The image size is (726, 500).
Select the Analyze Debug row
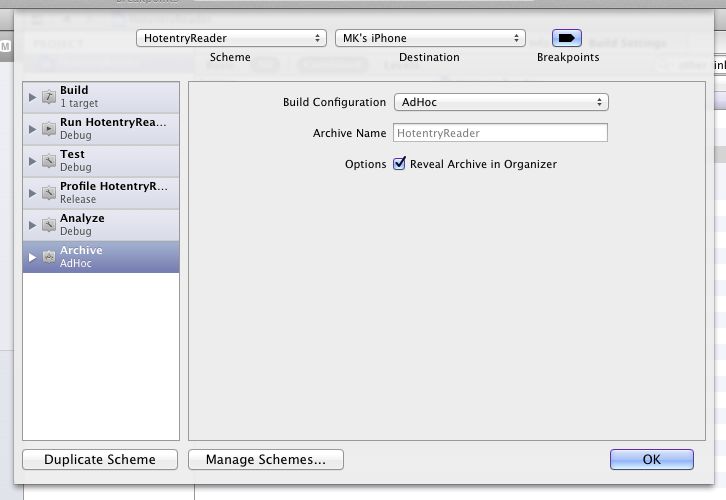click(x=101, y=225)
